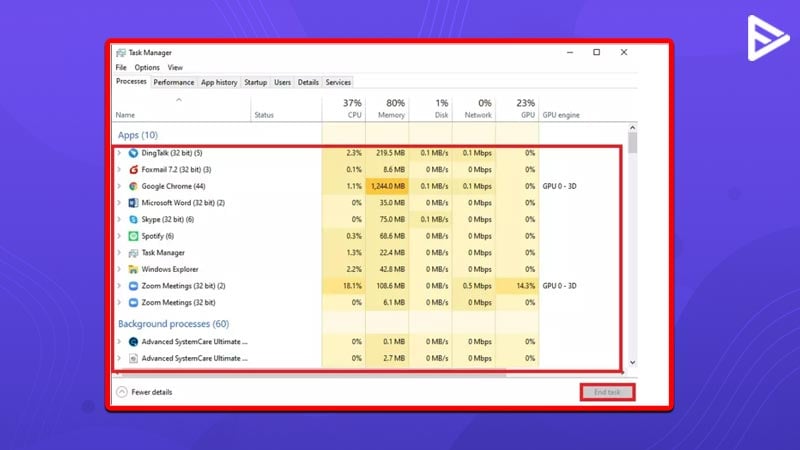Open the View menu

[x=175, y=67]
